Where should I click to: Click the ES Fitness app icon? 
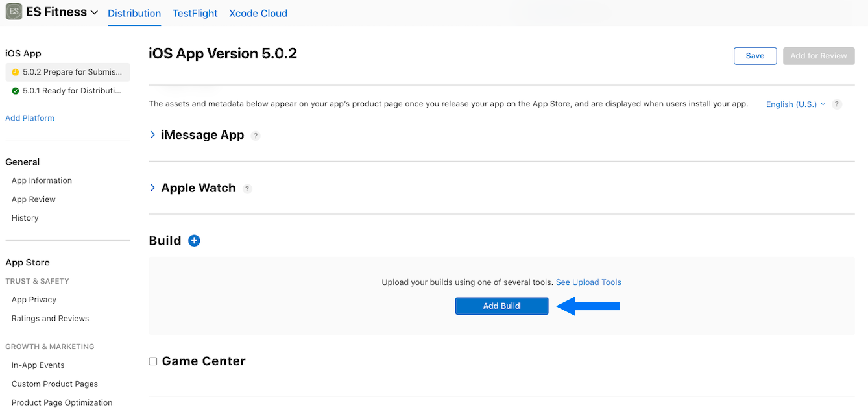point(14,12)
